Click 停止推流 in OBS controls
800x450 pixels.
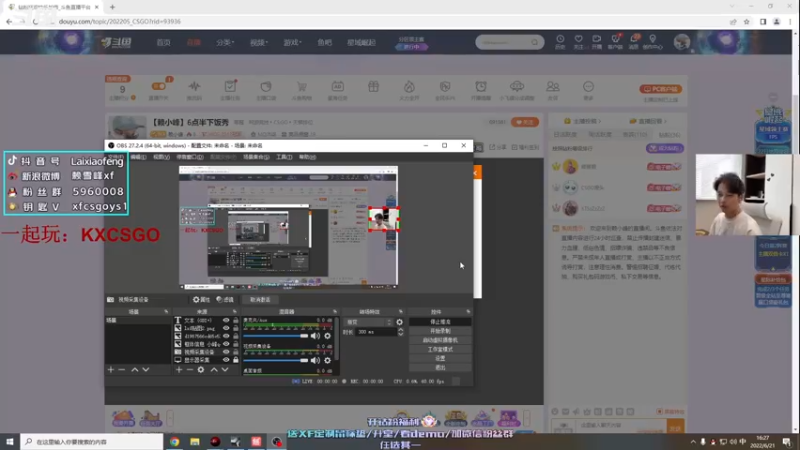(x=440, y=322)
